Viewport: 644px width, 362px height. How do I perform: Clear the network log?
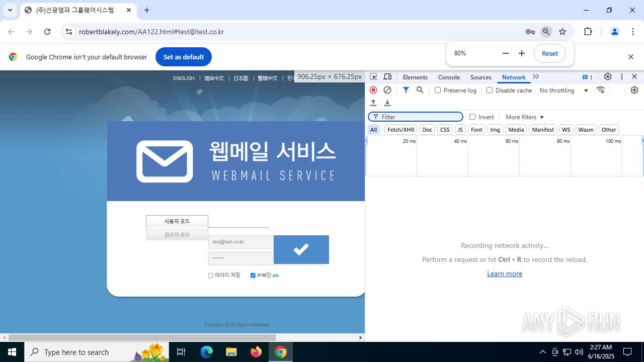387,90
